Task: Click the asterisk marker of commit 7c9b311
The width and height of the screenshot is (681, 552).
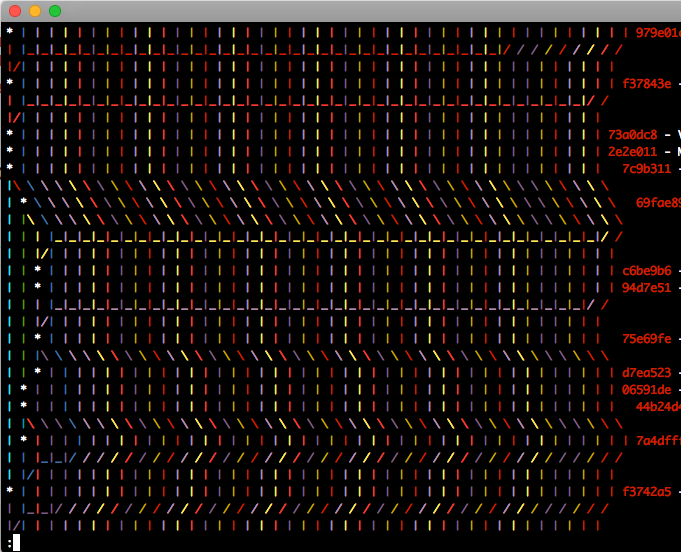Action: click(x=10, y=167)
